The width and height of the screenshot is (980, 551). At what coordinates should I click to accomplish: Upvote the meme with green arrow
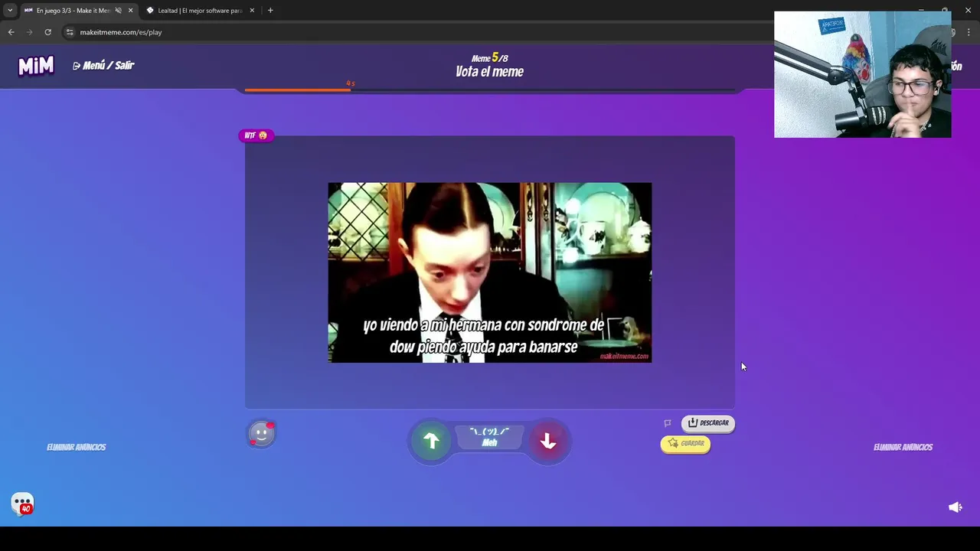click(x=431, y=441)
